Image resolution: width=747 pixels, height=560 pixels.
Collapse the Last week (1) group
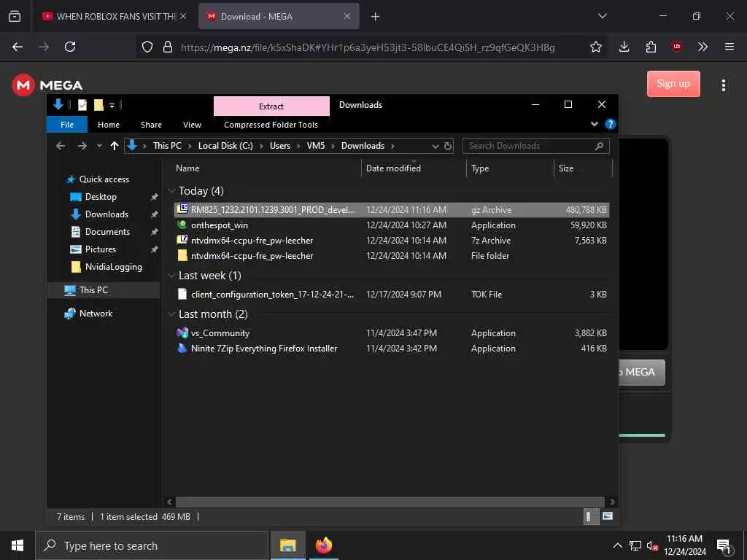pyautogui.click(x=171, y=276)
